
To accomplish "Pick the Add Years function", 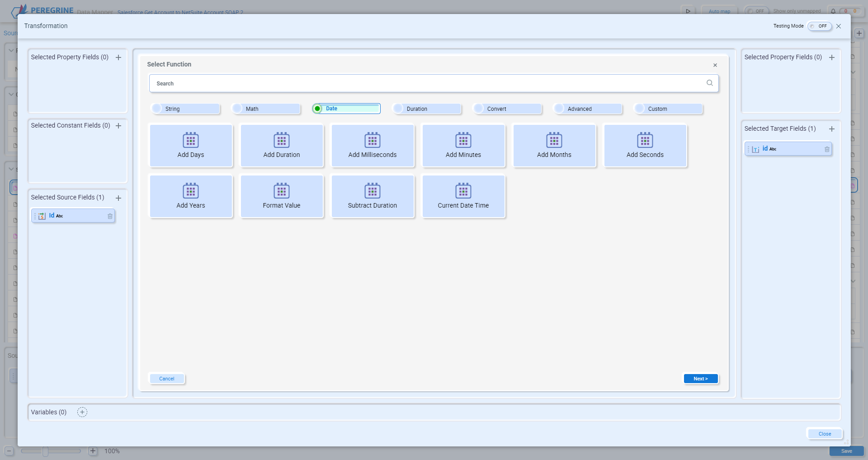I will point(191,196).
